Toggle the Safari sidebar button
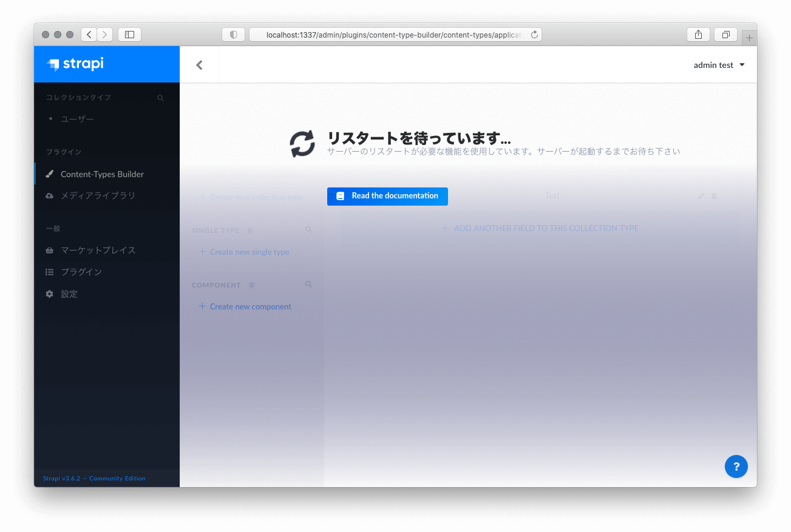Image resolution: width=791 pixels, height=532 pixels. coord(129,35)
